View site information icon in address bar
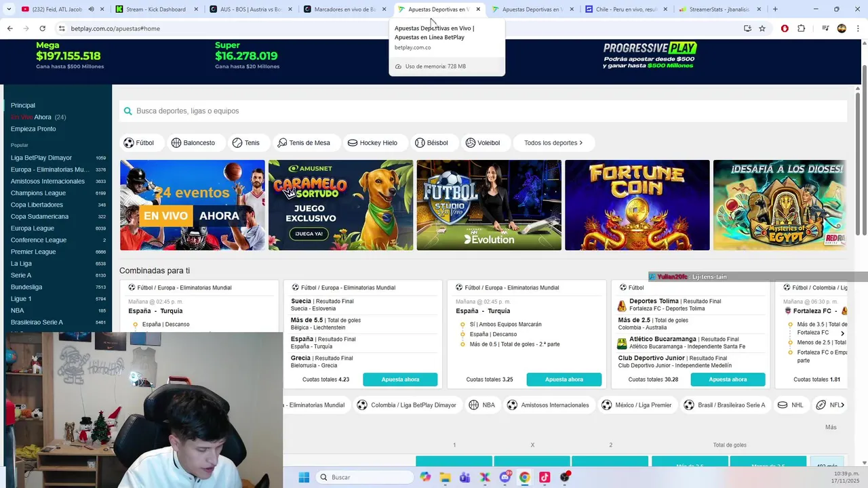Screen dimensions: 868x488 click(x=62, y=28)
